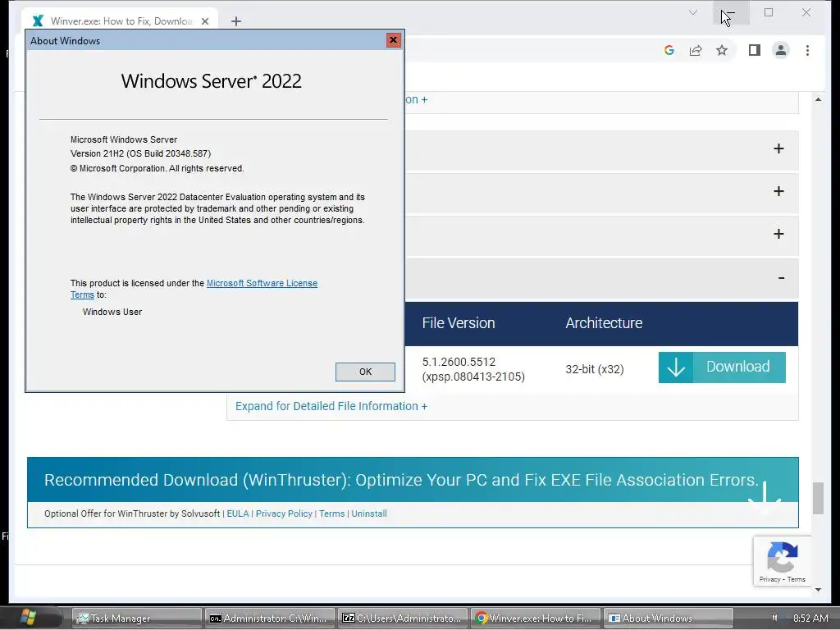Click the Download button for winver.exe
The image size is (840, 630).
pyautogui.click(x=722, y=367)
